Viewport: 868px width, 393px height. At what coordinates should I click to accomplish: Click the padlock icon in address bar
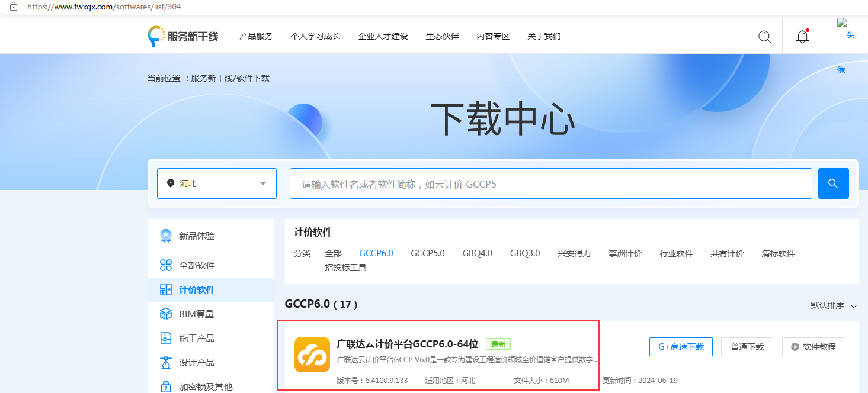13,7
